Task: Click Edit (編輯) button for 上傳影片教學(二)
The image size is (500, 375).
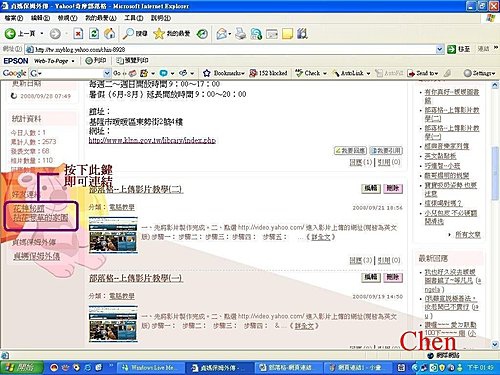Action: pos(371,189)
